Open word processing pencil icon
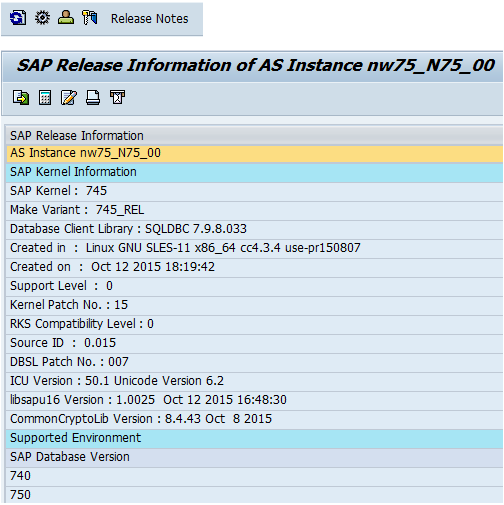This screenshot has height=505, width=504. 69,98
